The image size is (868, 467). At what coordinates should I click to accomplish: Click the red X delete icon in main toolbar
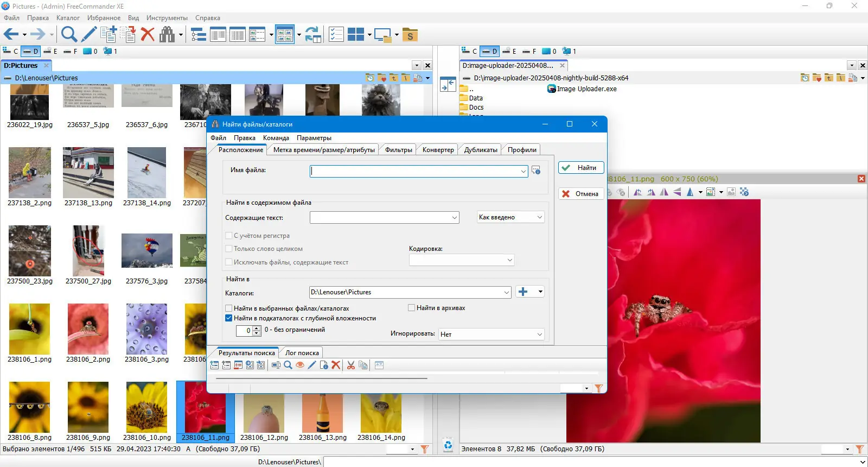(x=148, y=35)
